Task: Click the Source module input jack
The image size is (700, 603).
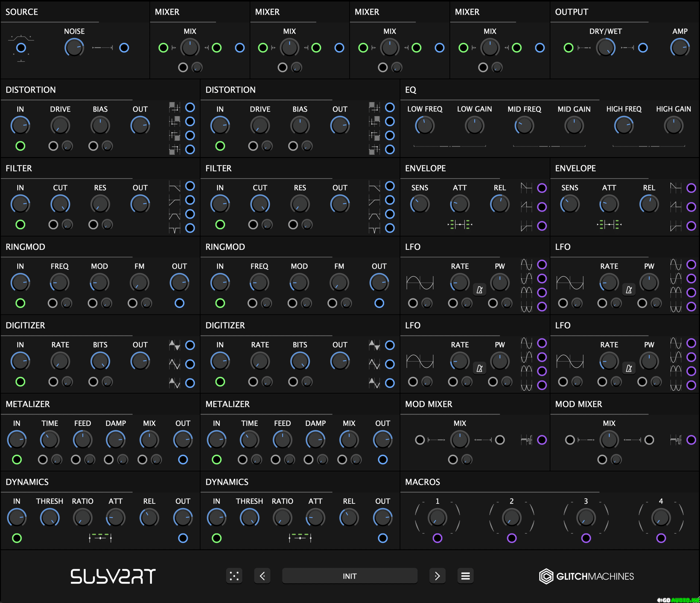Action: [21, 48]
